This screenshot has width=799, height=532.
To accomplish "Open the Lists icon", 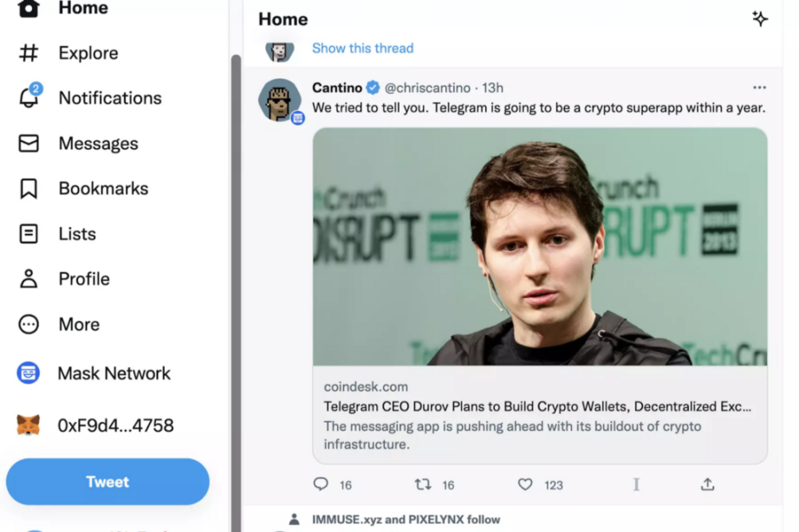I will tap(29, 234).
